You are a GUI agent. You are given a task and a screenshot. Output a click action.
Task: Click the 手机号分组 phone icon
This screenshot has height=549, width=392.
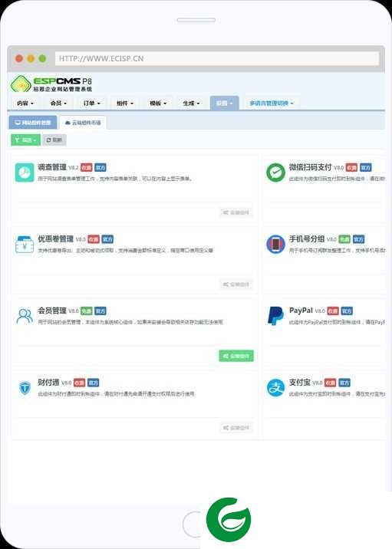click(x=275, y=244)
